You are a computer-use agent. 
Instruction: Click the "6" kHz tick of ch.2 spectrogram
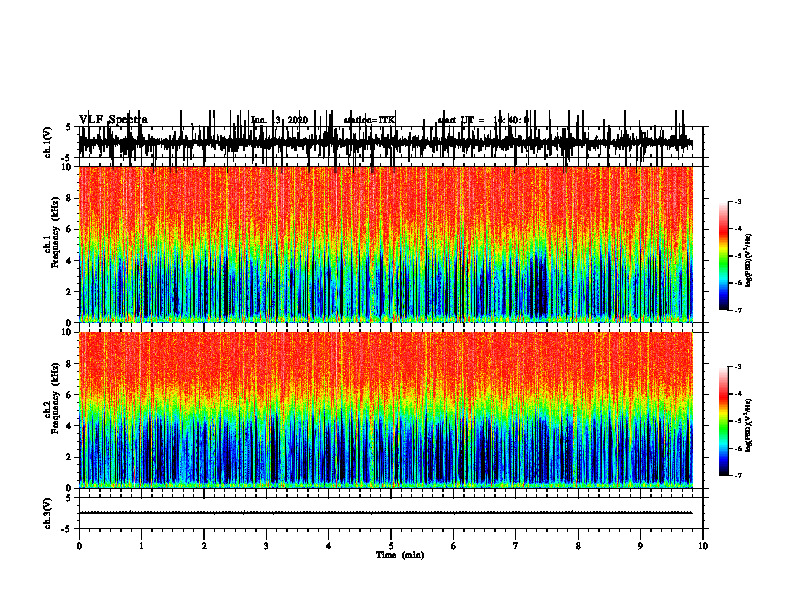(70, 395)
